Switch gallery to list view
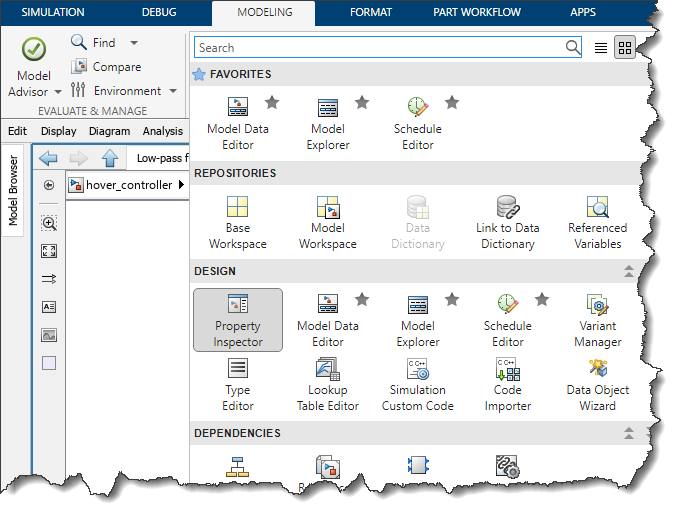The image size is (683, 516). click(x=601, y=48)
